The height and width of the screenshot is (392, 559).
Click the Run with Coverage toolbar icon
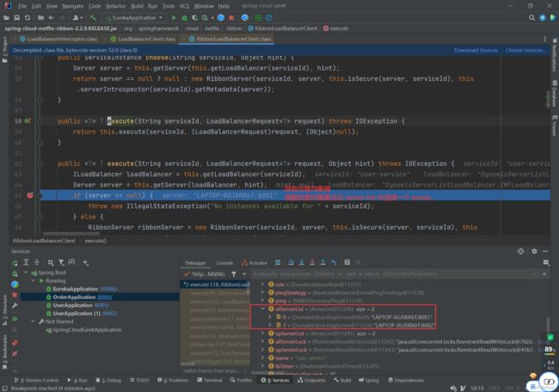194,17
